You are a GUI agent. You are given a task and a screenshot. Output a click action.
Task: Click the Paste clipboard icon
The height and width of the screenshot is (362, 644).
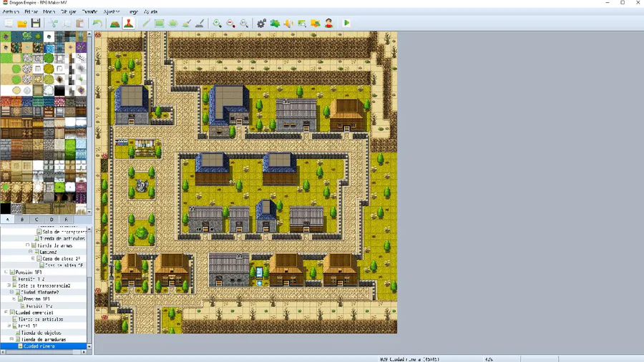click(80, 24)
